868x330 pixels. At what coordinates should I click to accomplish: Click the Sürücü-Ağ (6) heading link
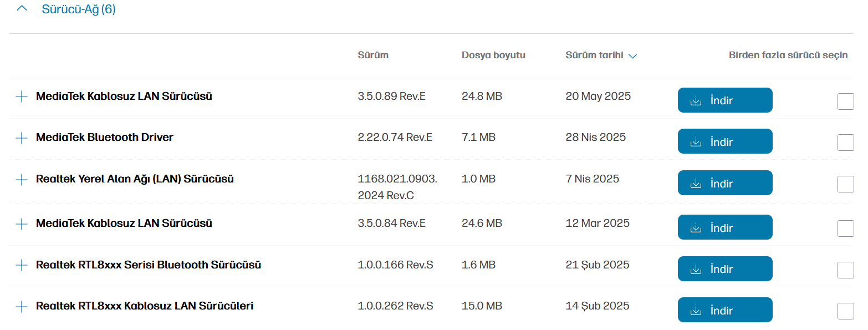[79, 9]
